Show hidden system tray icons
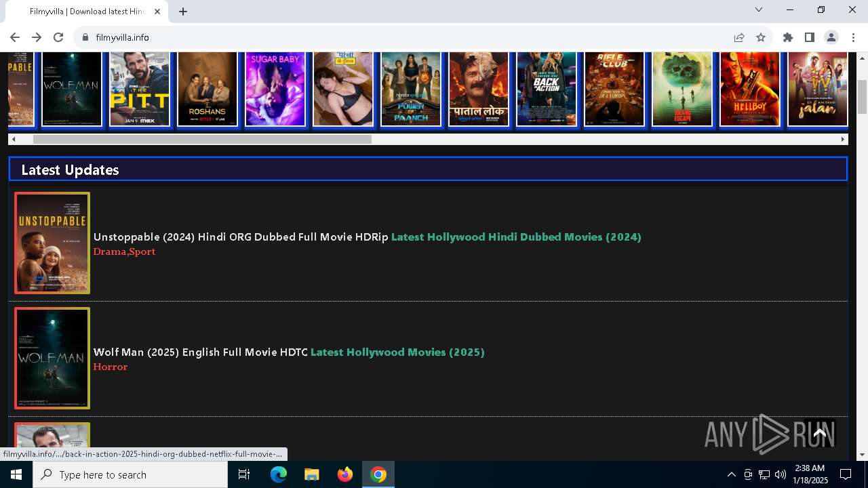 731,474
